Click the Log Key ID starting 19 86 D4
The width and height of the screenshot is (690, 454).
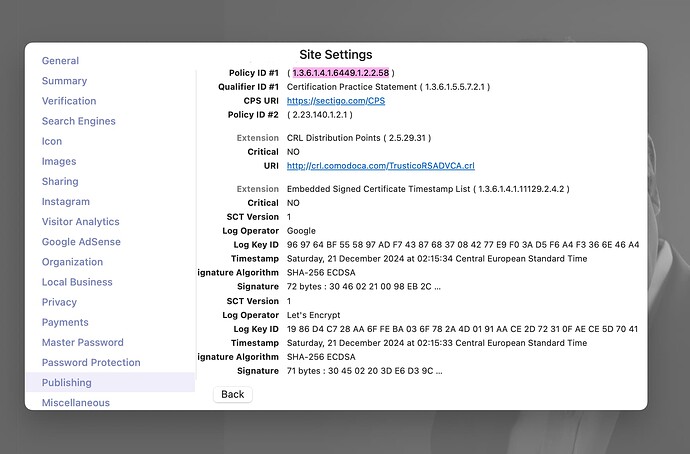[x=462, y=329]
